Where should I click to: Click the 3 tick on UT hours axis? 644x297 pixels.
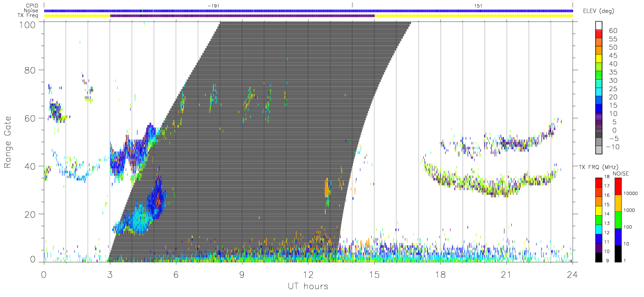pyautogui.click(x=110, y=273)
